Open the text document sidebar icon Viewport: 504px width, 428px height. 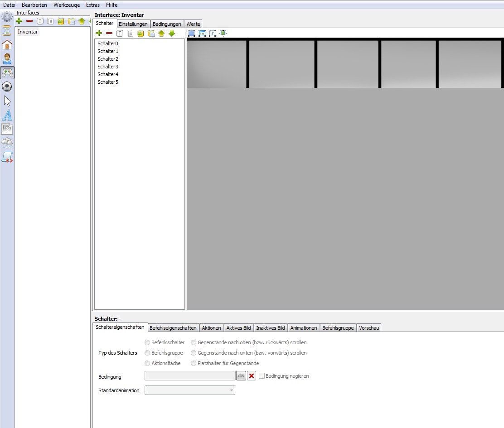[7, 129]
